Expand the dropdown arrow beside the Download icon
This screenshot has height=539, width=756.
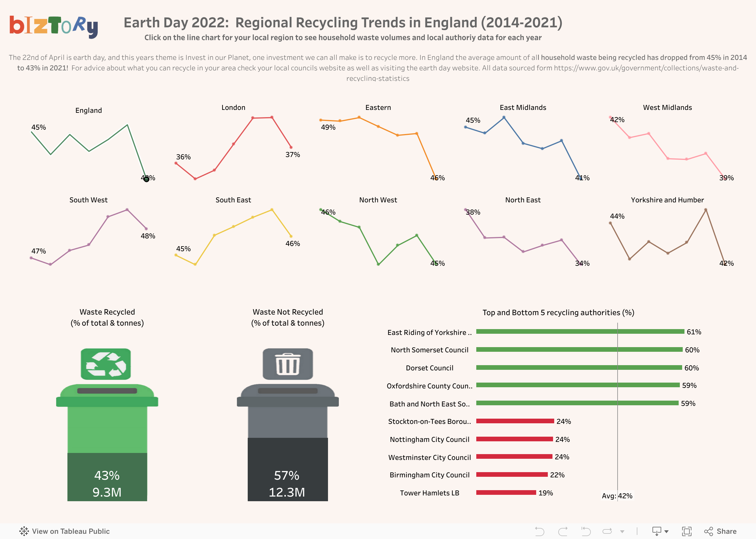click(666, 532)
